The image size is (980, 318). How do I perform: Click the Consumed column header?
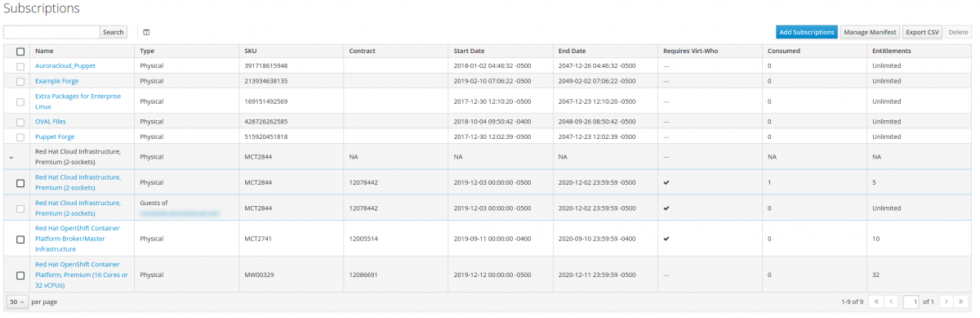pos(784,51)
